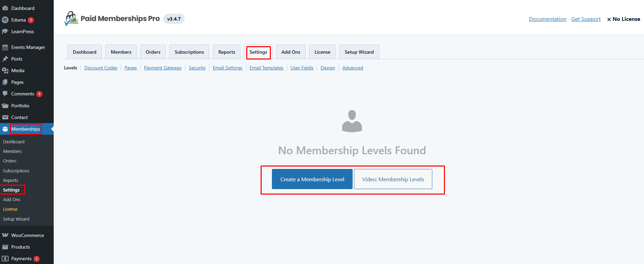Open Portfolio in sidebar menu
Viewport: 644px width, 264px height.
pyautogui.click(x=20, y=106)
